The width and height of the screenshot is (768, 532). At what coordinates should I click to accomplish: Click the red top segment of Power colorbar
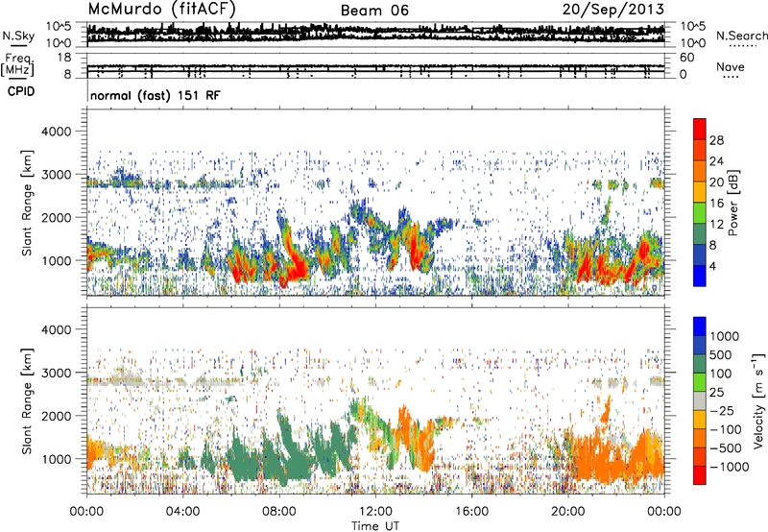pos(700,130)
